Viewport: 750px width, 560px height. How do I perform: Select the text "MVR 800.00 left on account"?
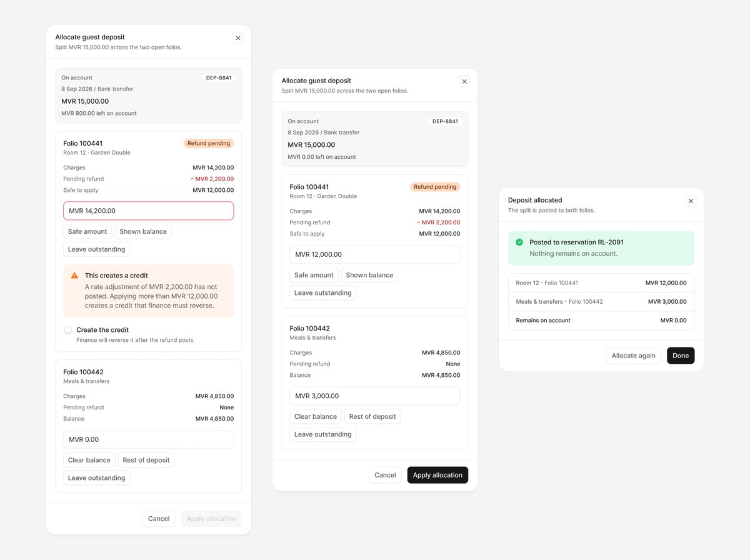[99, 114]
